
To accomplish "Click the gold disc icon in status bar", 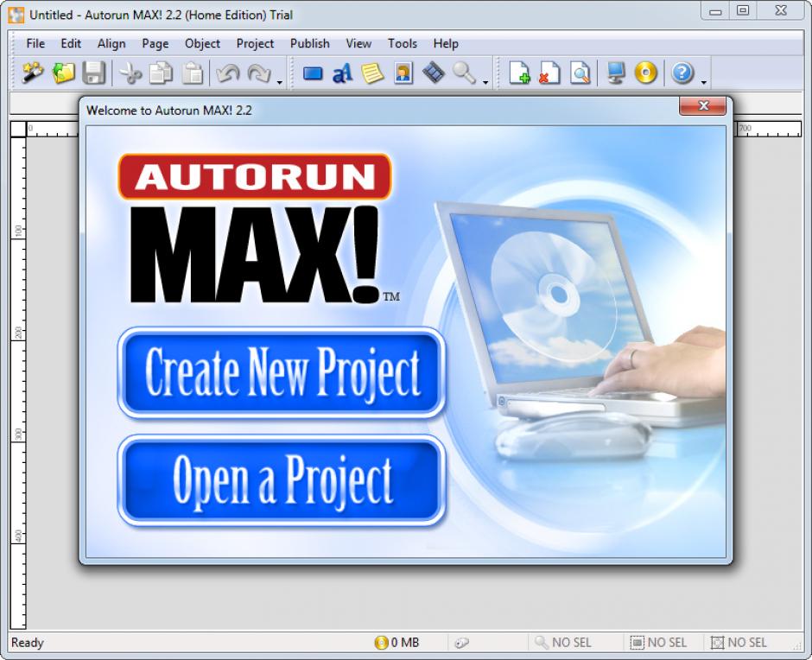I will coord(381,643).
